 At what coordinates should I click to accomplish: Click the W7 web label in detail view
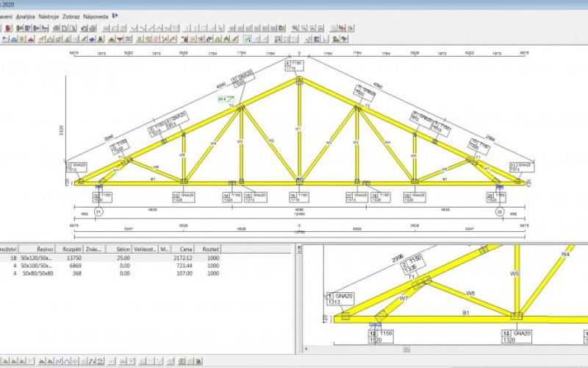(x=404, y=299)
